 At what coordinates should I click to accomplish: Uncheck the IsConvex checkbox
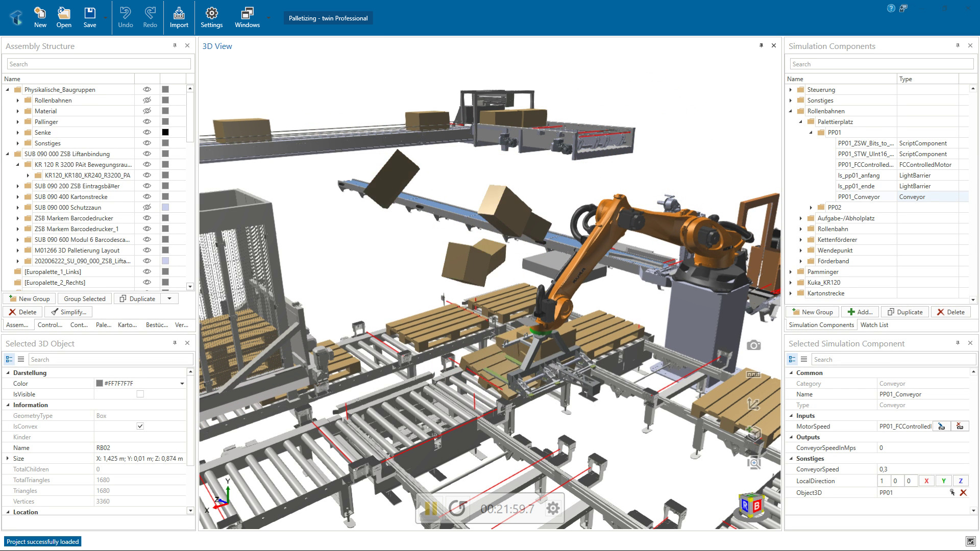point(140,427)
